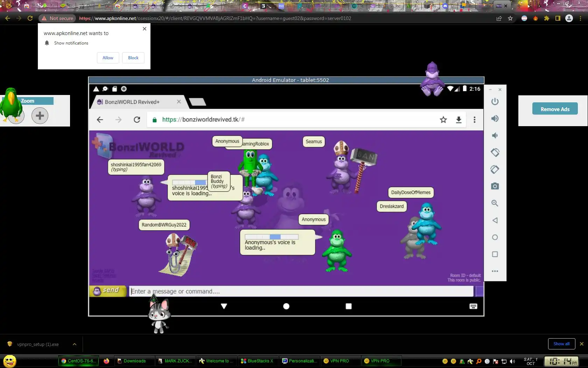Close the notification permission popup
The image size is (588, 368).
pyautogui.click(x=145, y=29)
